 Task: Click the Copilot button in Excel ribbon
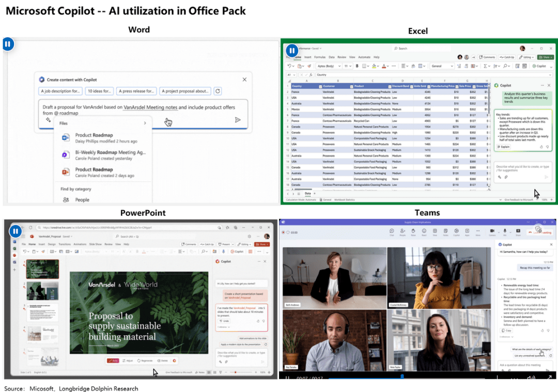(539, 66)
